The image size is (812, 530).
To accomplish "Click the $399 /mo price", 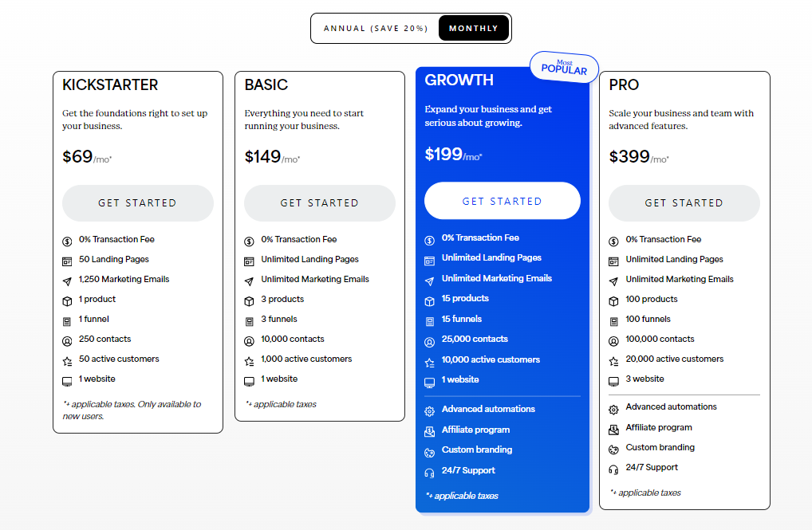I will click(x=639, y=156).
